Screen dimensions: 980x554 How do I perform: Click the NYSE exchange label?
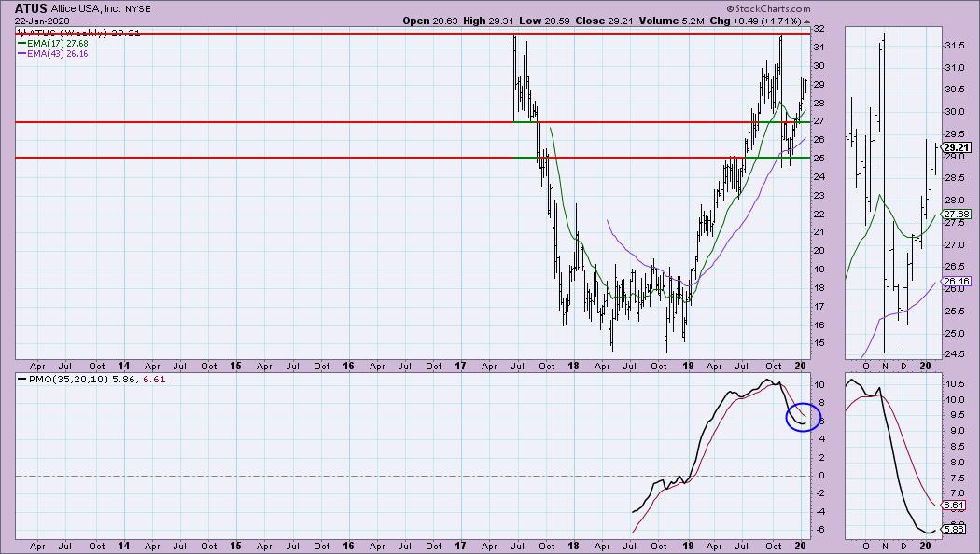[x=138, y=9]
